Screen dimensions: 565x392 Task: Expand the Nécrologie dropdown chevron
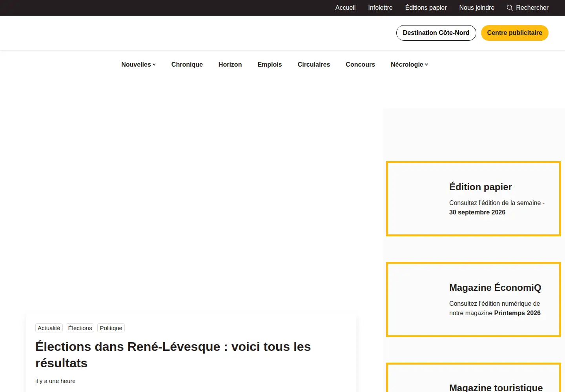tap(426, 65)
